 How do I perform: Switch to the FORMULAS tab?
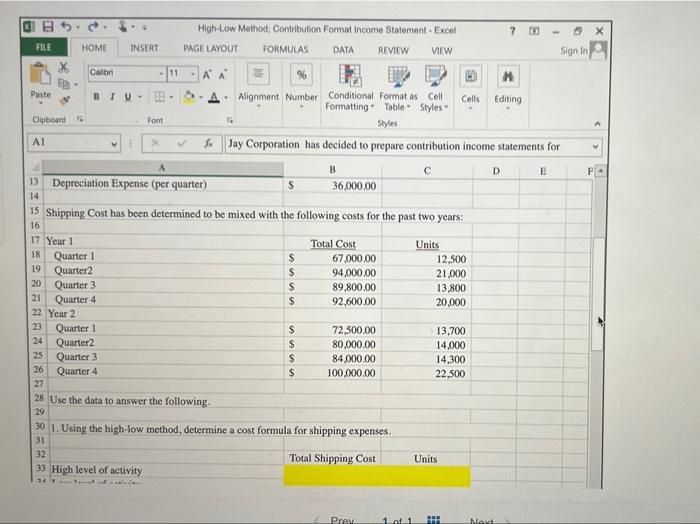click(285, 49)
